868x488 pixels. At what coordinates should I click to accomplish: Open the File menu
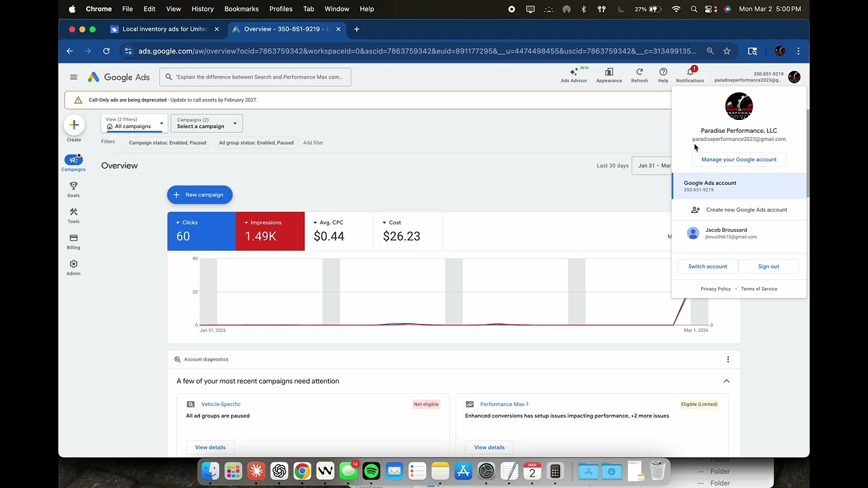[x=127, y=9]
